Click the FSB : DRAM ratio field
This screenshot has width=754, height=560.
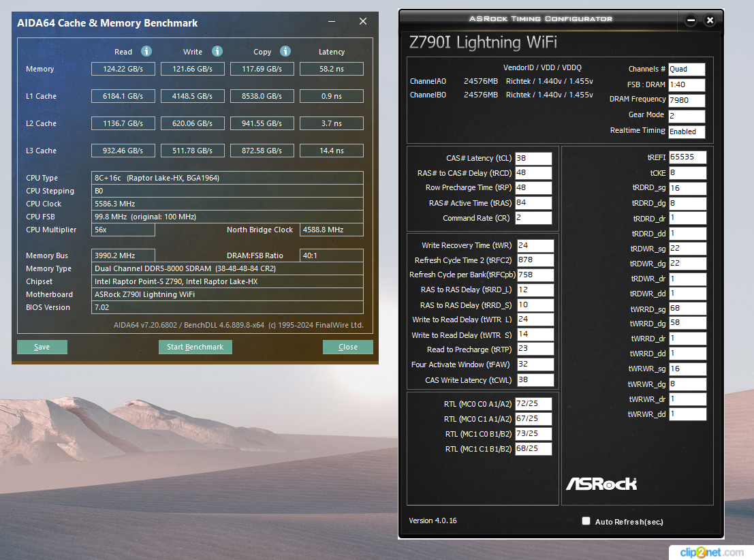click(x=687, y=84)
